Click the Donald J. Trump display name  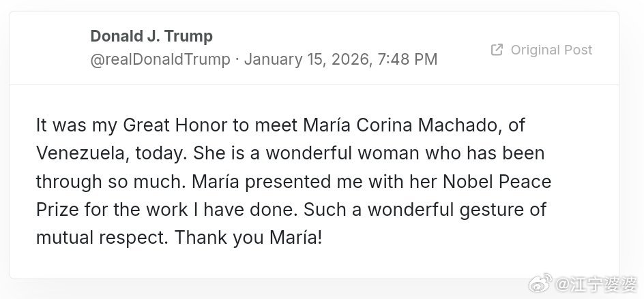(151, 36)
